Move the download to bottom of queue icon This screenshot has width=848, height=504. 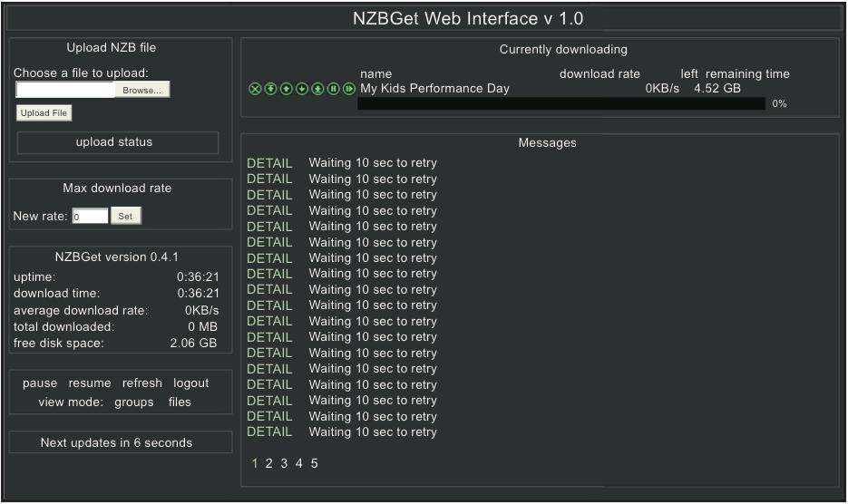(x=318, y=89)
